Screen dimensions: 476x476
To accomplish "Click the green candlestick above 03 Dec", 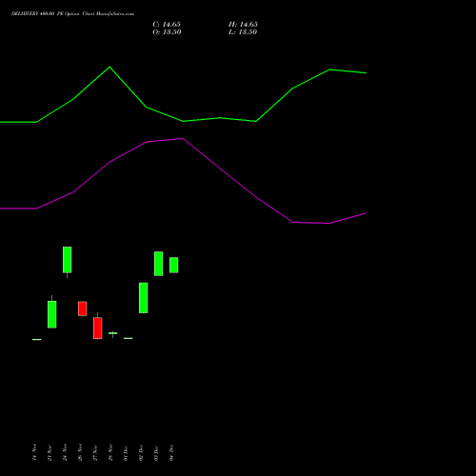I will click(x=159, y=264).
